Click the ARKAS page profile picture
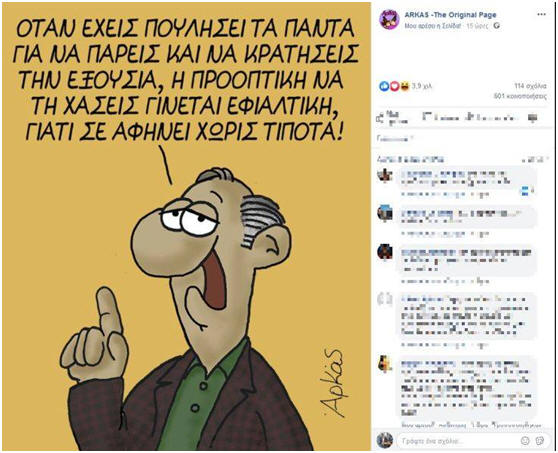 389,19
